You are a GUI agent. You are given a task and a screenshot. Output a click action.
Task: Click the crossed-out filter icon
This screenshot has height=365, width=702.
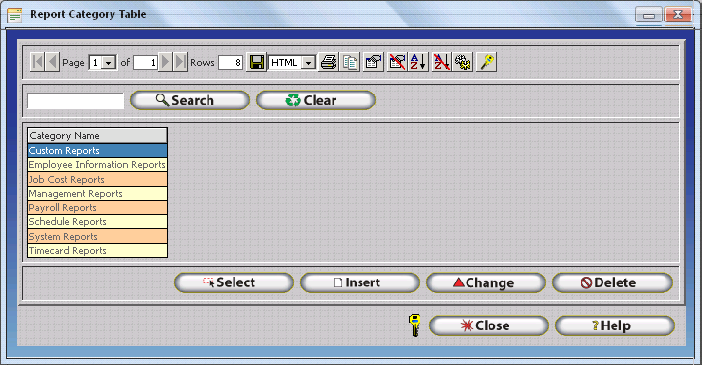397,62
